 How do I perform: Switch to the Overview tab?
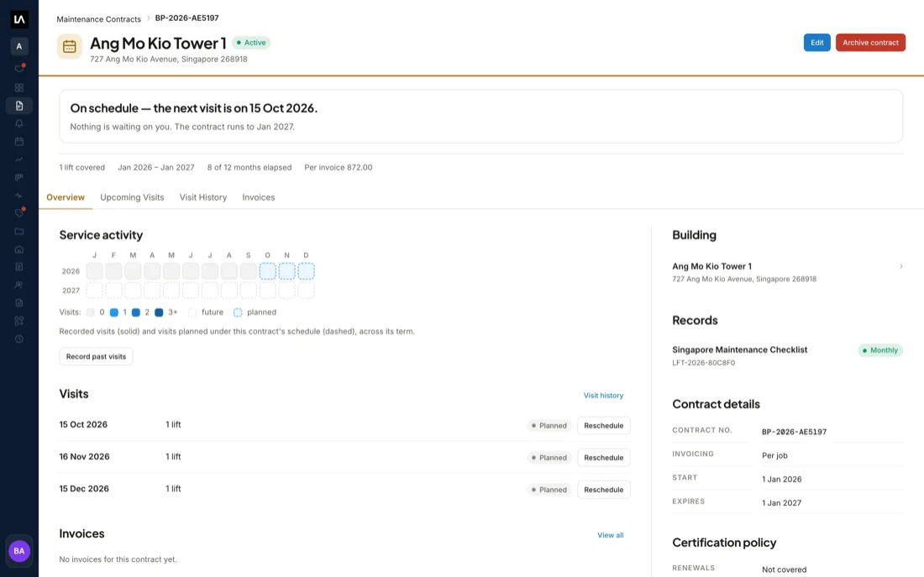(x=66, y=197)
